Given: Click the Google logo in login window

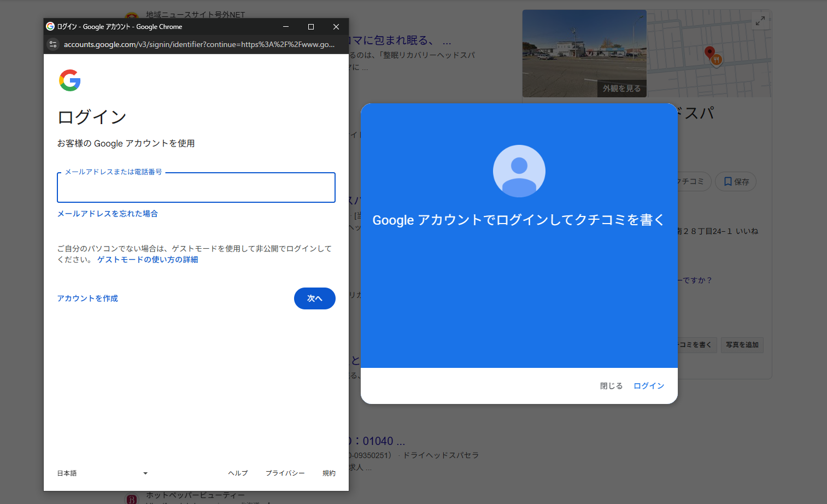Looking at the screenshot, I should click(x=70, y=80).
